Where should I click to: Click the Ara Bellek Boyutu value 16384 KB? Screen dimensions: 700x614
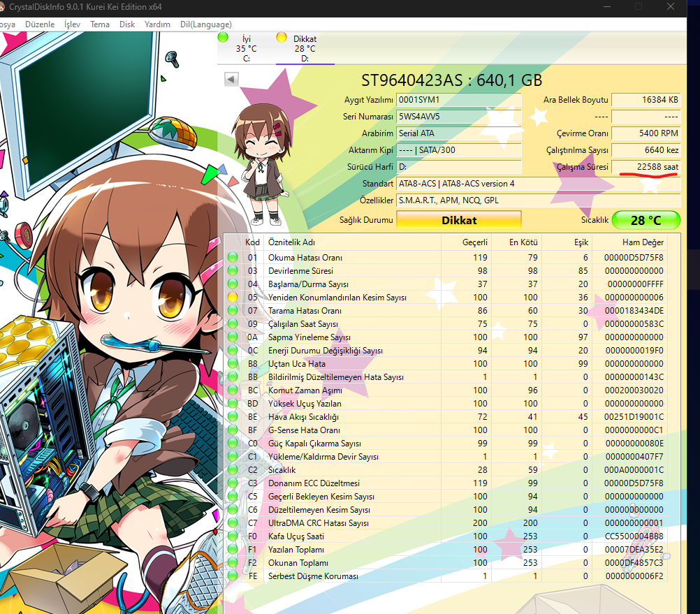point(646,100)
